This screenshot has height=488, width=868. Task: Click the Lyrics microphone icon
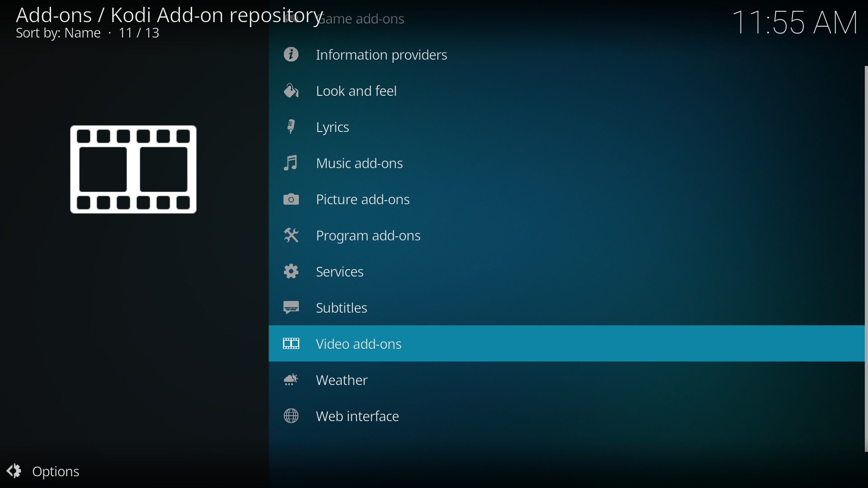[292, 127]
